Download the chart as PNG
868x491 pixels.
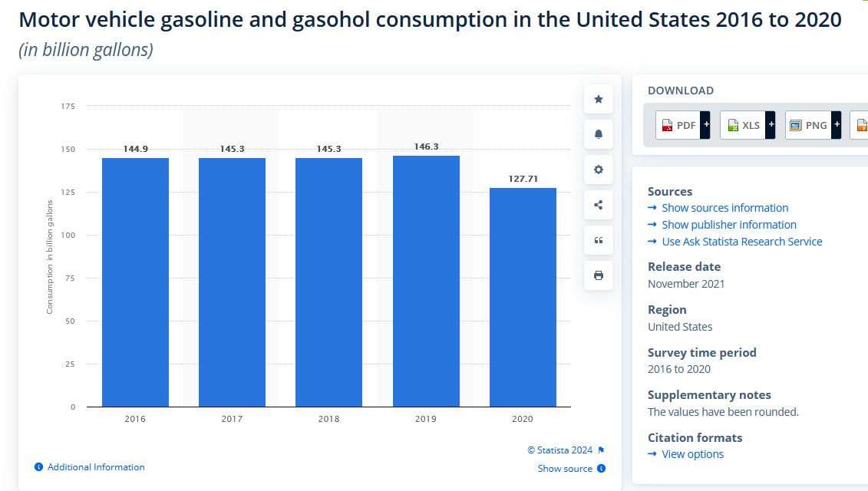808,125
